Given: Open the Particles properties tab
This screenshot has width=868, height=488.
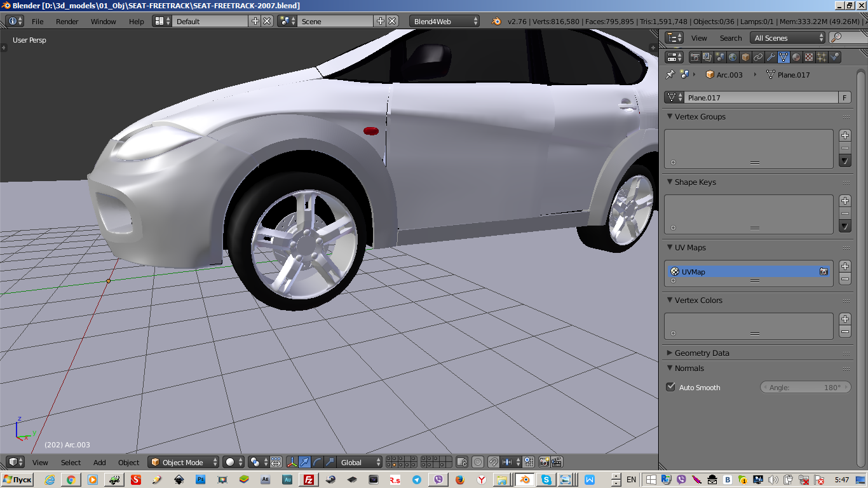Looking at the screenshot, I should (822, 57).
